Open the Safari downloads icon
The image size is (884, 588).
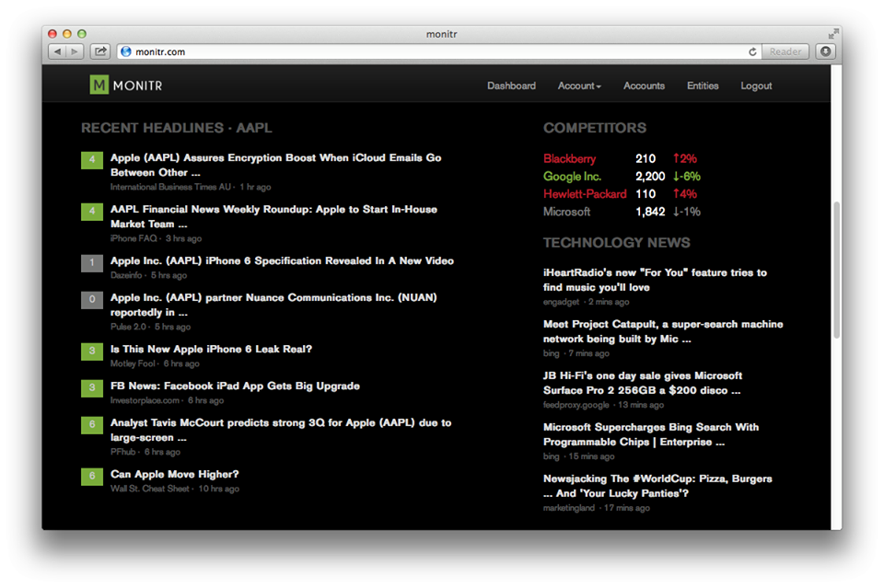(825, 52)
